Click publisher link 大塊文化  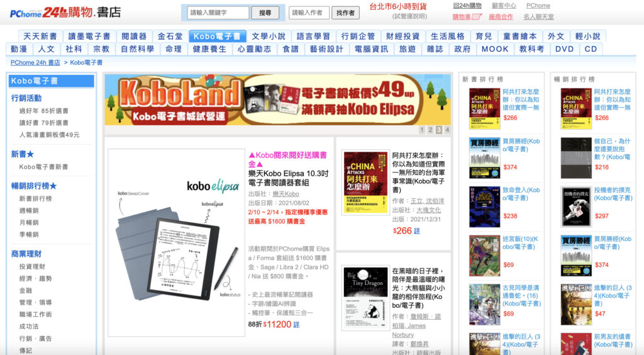click(429, 210)
